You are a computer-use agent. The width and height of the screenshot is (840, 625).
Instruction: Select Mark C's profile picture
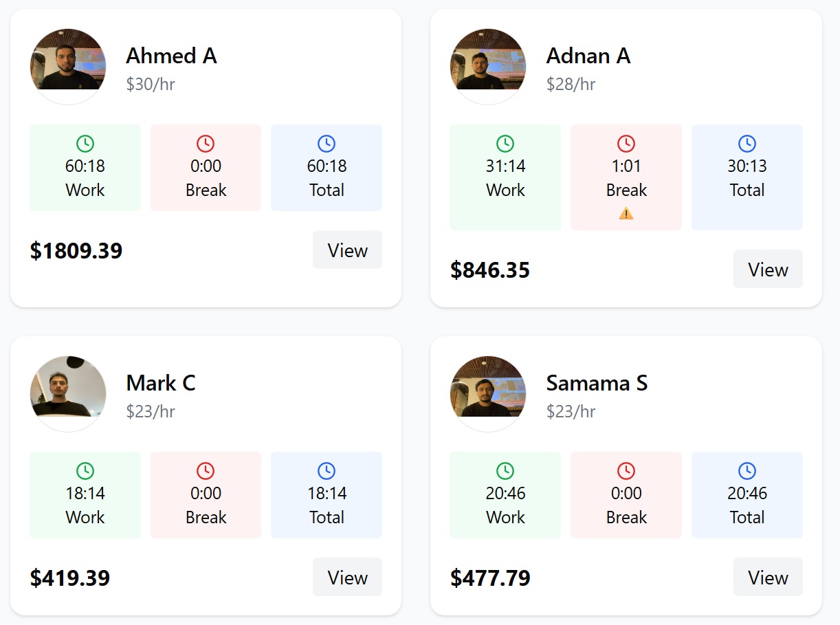point(68,394)
